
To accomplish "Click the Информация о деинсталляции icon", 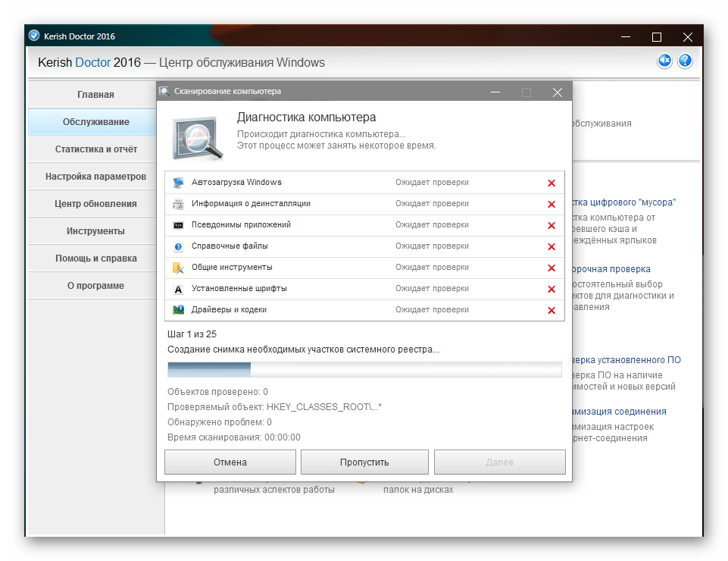I will pyautogui.click(x=178, y=204).
